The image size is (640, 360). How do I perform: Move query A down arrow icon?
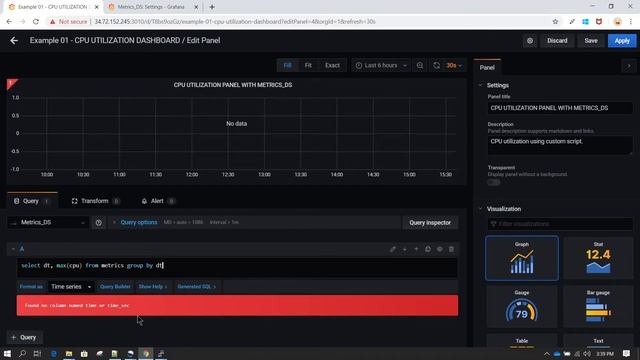pos(404,249)
